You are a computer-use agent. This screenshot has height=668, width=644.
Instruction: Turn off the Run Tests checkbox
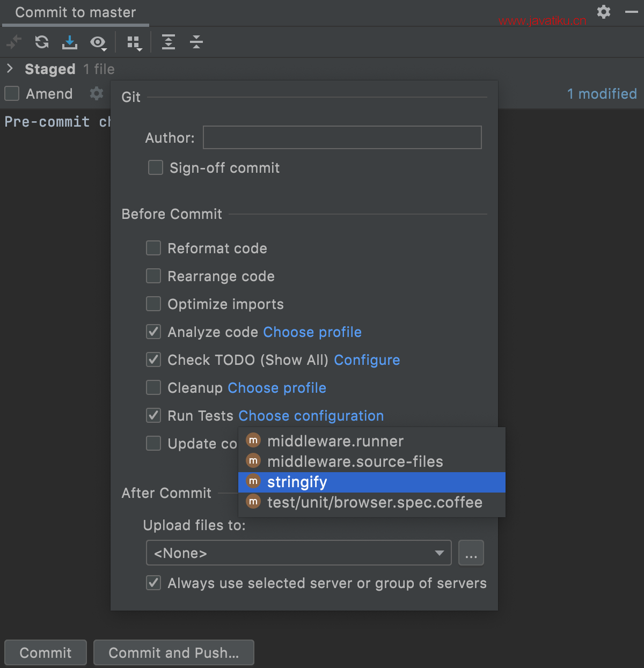[x=153, y=415]
